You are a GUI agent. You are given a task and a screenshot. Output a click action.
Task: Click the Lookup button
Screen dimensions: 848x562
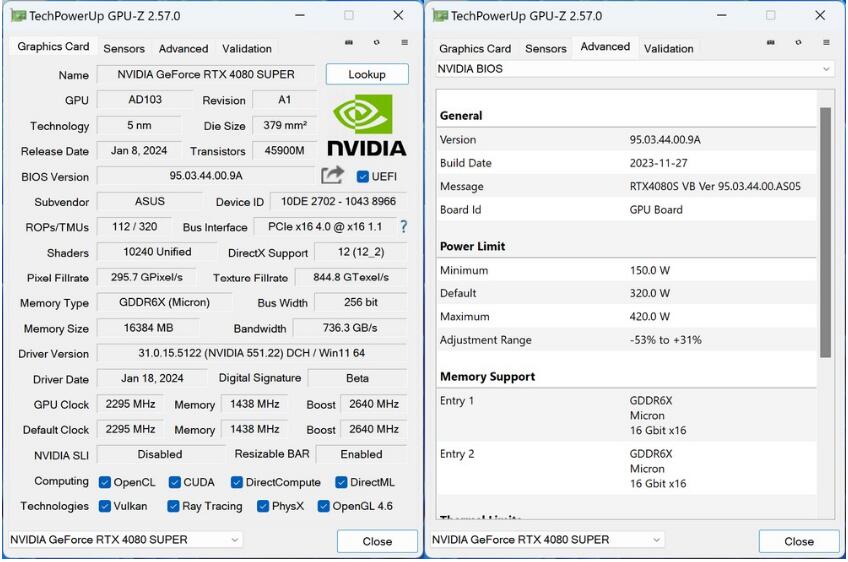[367, 74]
